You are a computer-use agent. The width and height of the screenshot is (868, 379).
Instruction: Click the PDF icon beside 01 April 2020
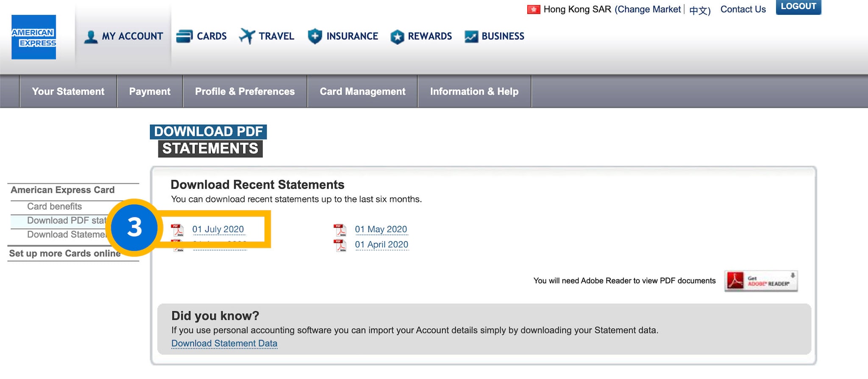coord(340,245)
